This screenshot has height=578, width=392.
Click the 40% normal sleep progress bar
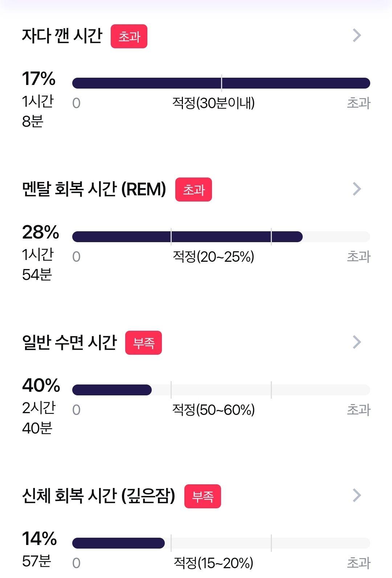(221, 390)
